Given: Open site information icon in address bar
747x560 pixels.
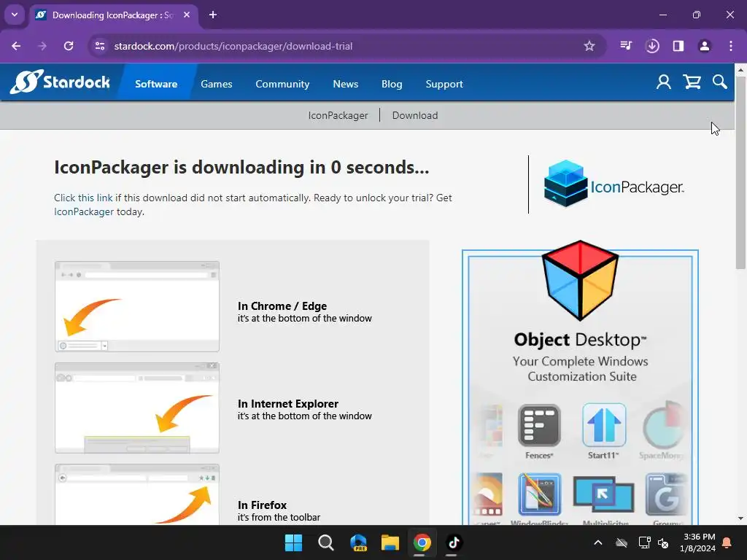Looking at the screenshot, I should (x=99, y=46).
